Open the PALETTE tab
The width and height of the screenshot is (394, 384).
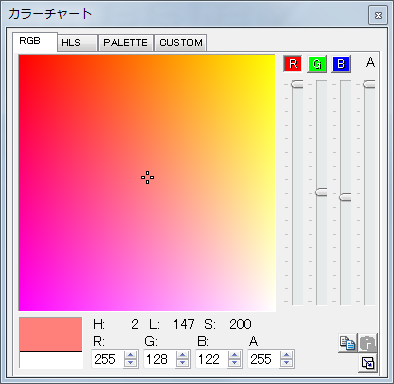[126, 43]
